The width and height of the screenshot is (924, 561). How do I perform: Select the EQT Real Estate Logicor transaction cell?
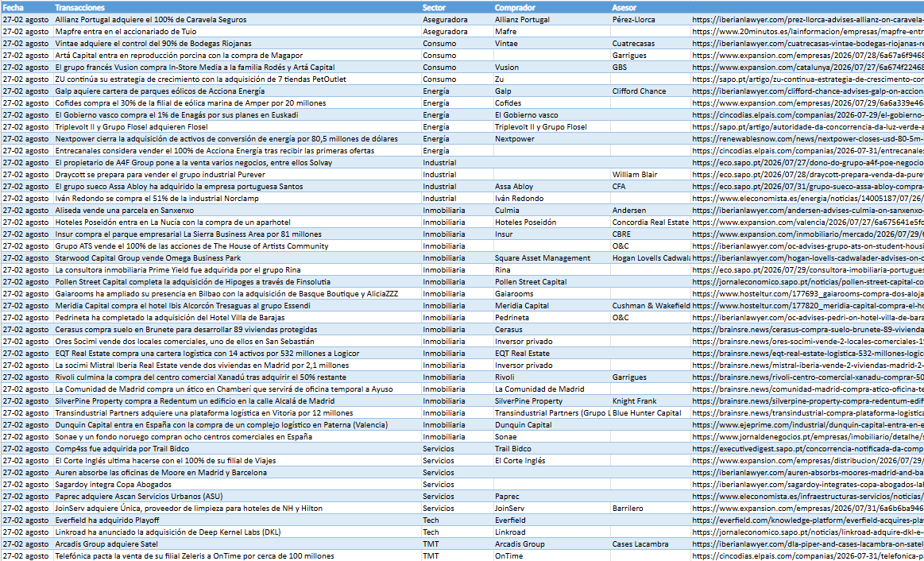point(237,354)
